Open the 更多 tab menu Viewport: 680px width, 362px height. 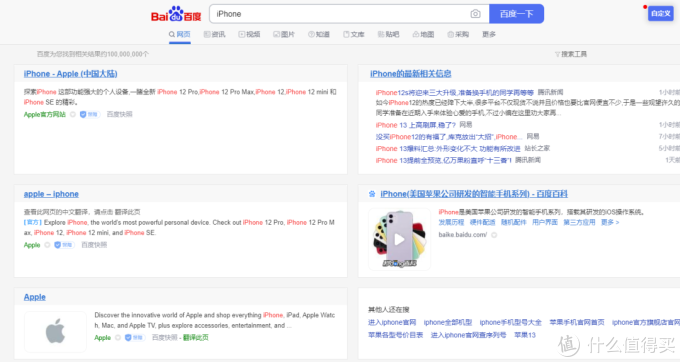pos(489,34)
